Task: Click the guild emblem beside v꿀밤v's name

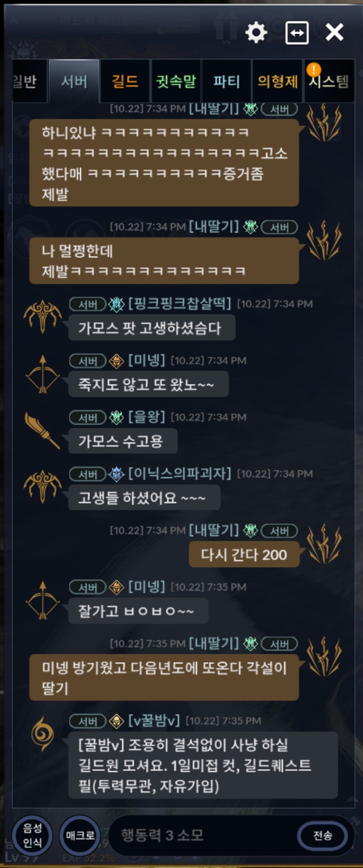Action: (x=116, y=721)
